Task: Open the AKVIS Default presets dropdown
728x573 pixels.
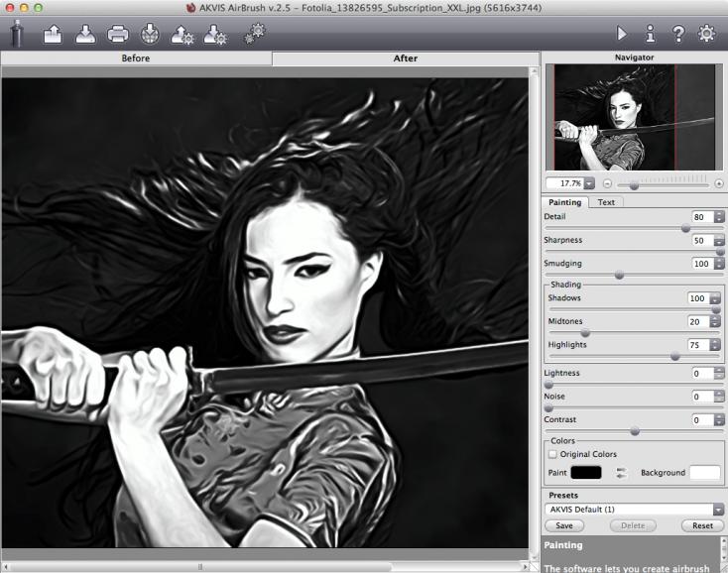Action: (634, 510)
